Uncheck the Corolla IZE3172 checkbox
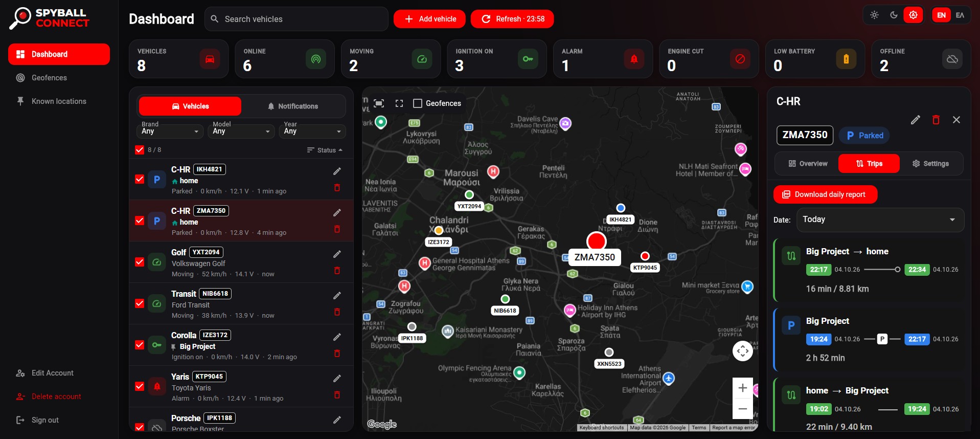Viewport: 980px width, 439px height. (x=139, y=345)
